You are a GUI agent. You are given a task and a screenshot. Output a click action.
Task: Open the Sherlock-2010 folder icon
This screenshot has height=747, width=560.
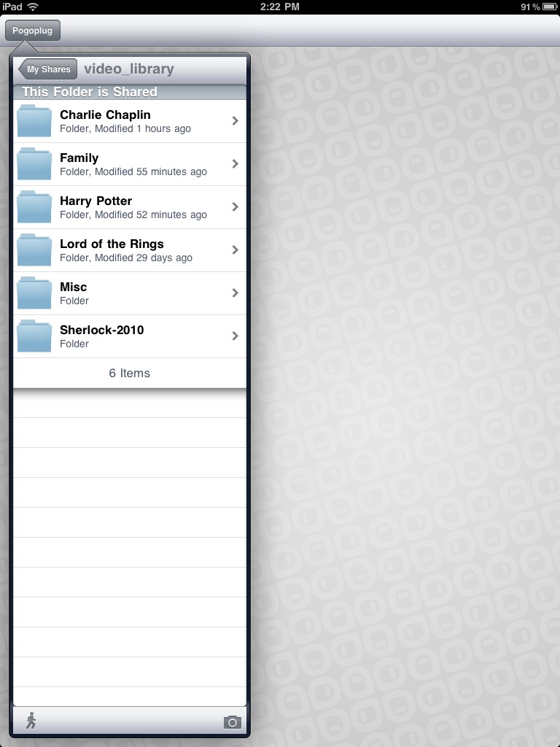pos(34,336)
